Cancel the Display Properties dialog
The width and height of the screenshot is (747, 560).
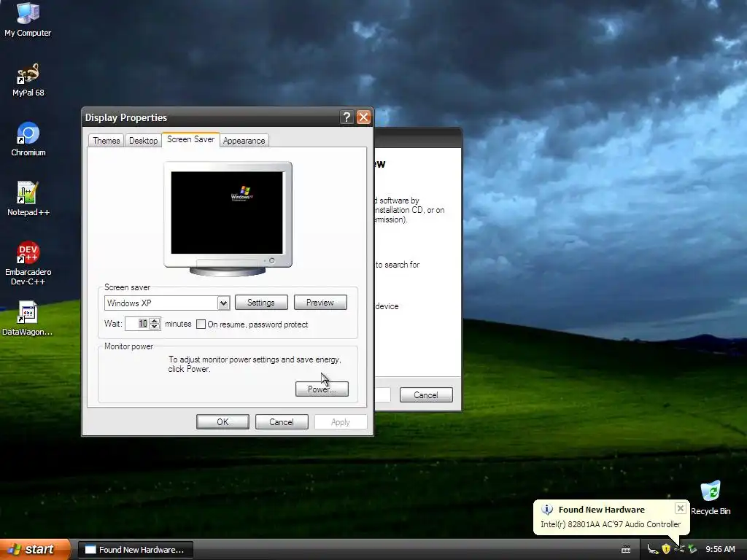click(282, 422)
